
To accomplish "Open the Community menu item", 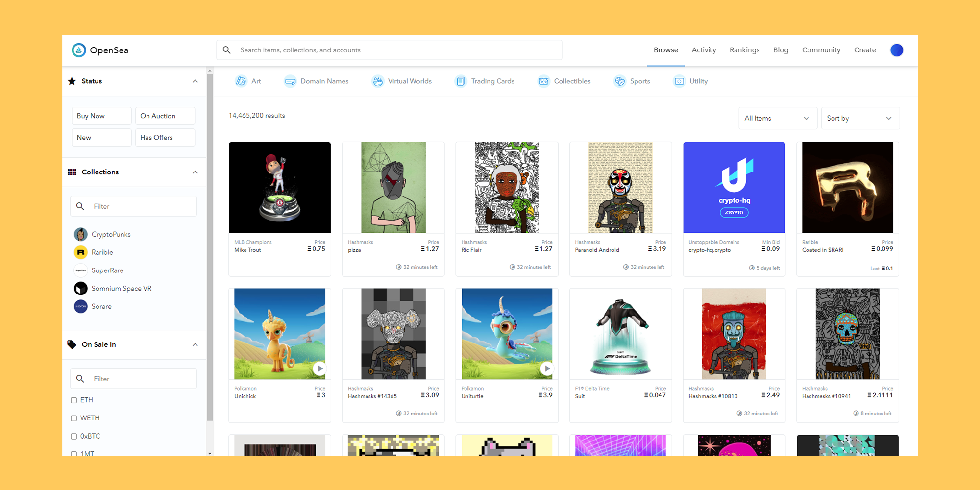I will coord(821,50).
